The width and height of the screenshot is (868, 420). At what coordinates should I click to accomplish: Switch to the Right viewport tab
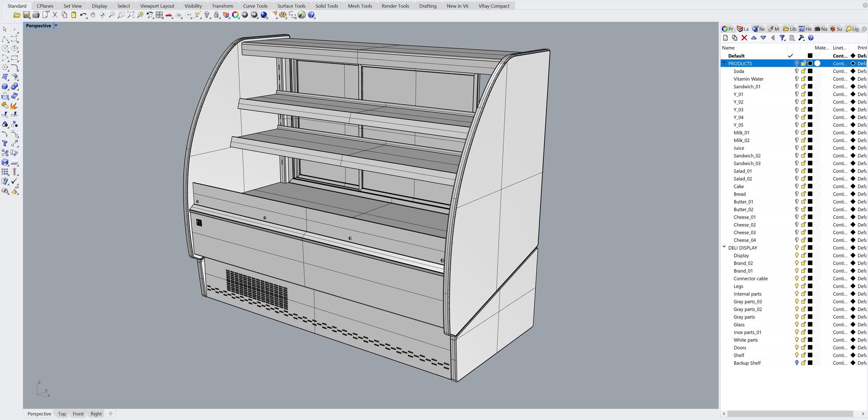point(96,414)
